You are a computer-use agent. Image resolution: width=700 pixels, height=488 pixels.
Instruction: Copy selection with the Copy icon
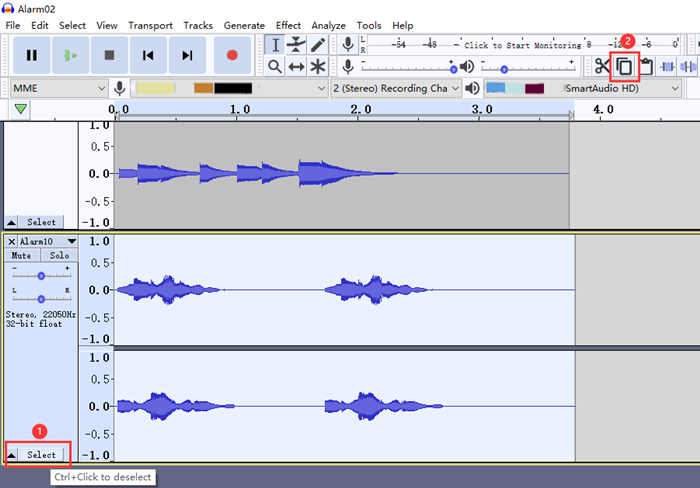click(624, 67)
